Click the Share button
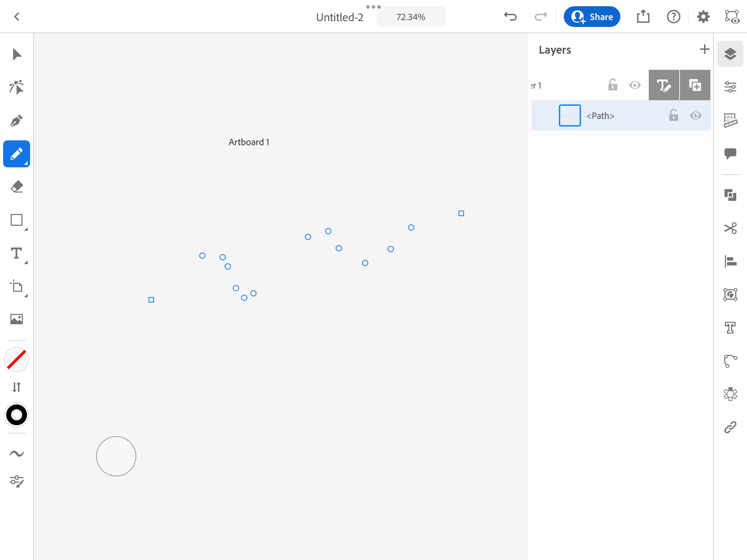This screenshot has width=747, height=560. pyautogui.click(x=592, y=17)
